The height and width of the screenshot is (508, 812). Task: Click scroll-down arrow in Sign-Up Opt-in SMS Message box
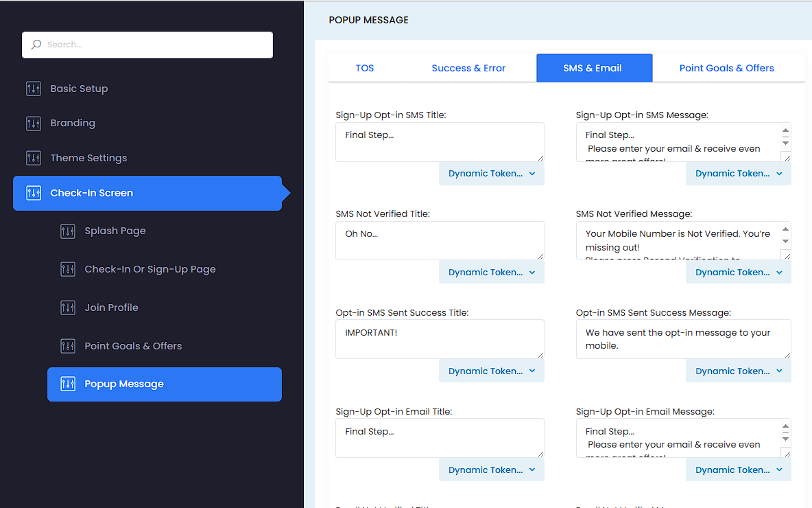pos(785,143)
